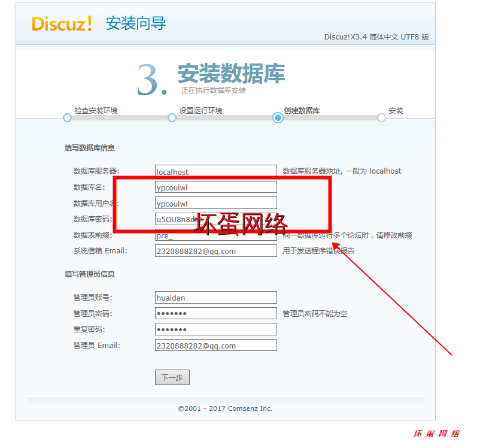Click the 数据库名: label
480x448 pixels.
[89, 187]
